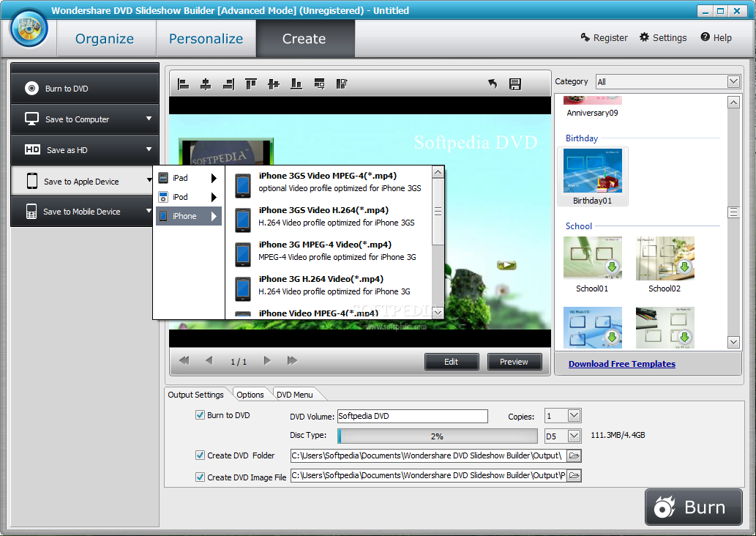Select iPhone 3GS Video MPEG-4 profile
756x536 pixels.
point(330,182)
